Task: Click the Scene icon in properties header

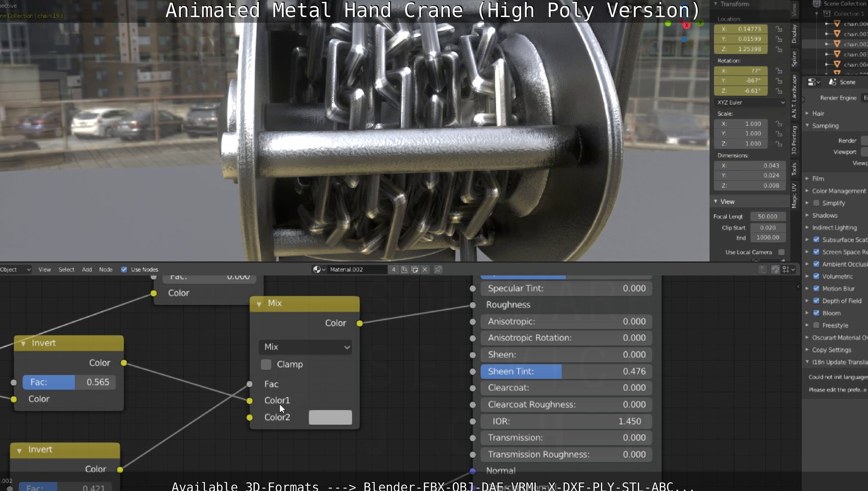Action: click(x=833, y=82)
